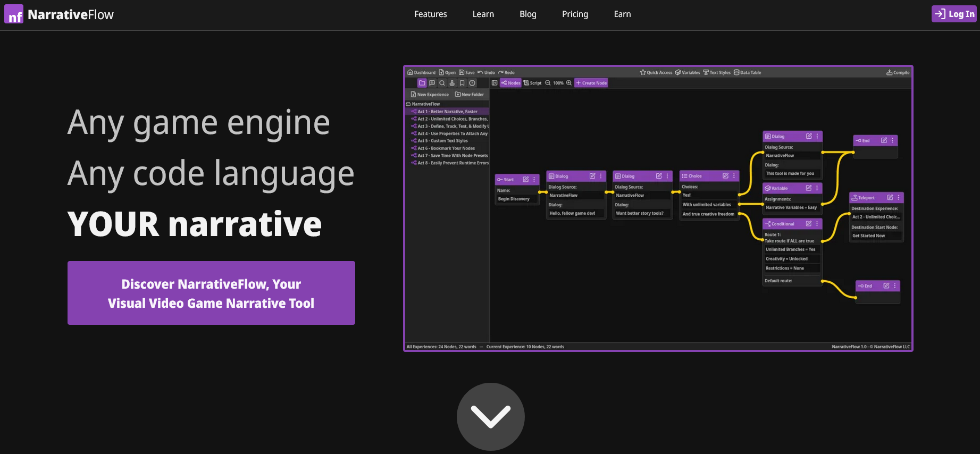Click edit icon on the Start node

coord(526,180)
